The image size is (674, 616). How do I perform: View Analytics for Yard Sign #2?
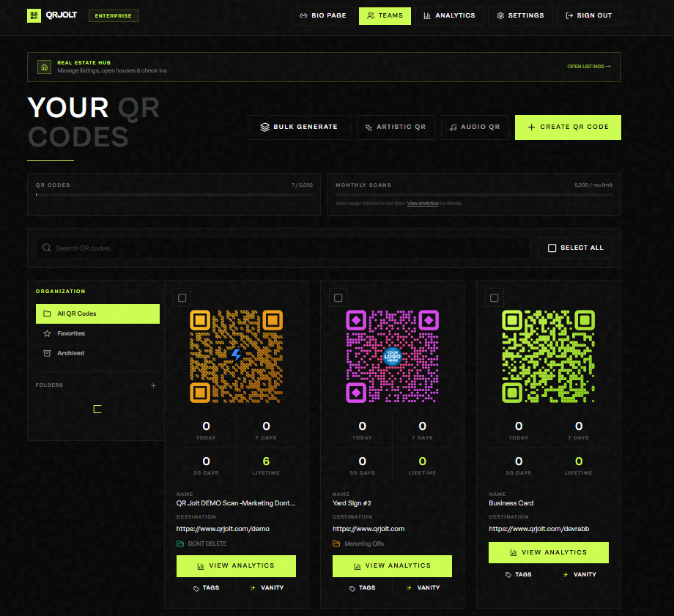point(392,566)
